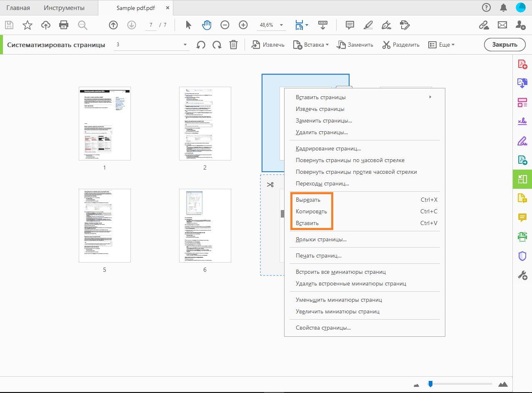Zoom out with minus circle icon
Image resolution: width=532 pixels, height=393 pixels.
point(225,25)
